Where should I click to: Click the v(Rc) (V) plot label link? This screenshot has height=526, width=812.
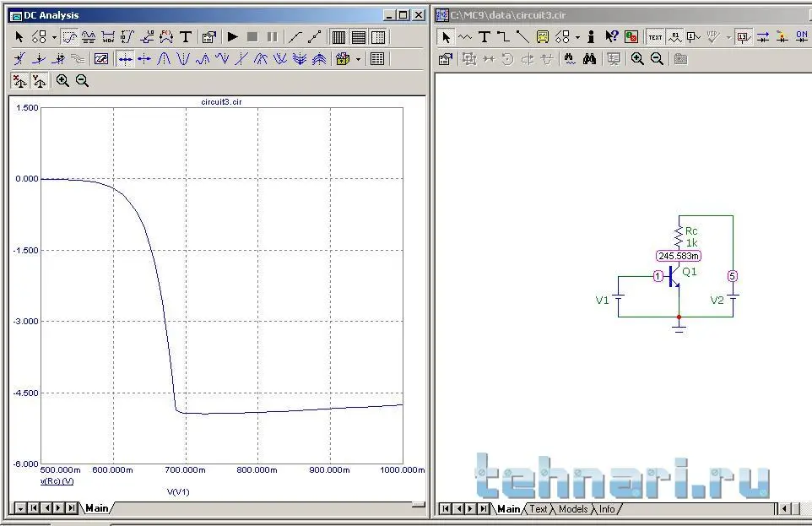click(x=57, y=481)
